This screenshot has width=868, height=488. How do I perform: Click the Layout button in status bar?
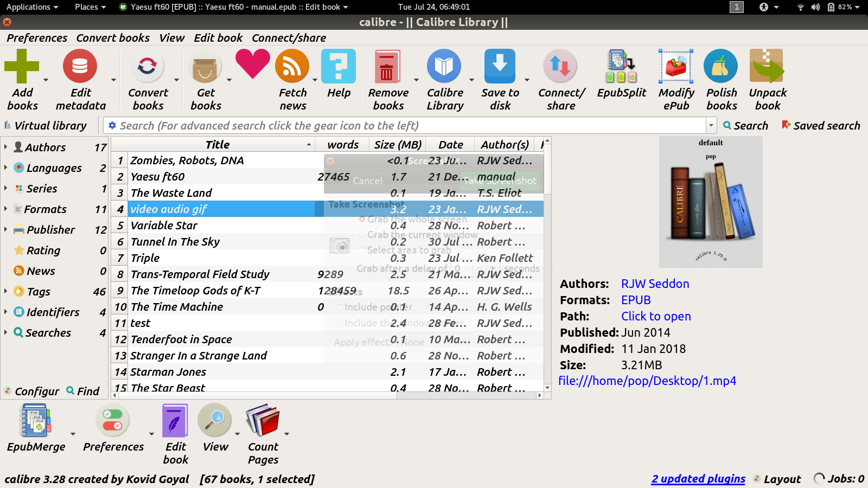(777, 479)
